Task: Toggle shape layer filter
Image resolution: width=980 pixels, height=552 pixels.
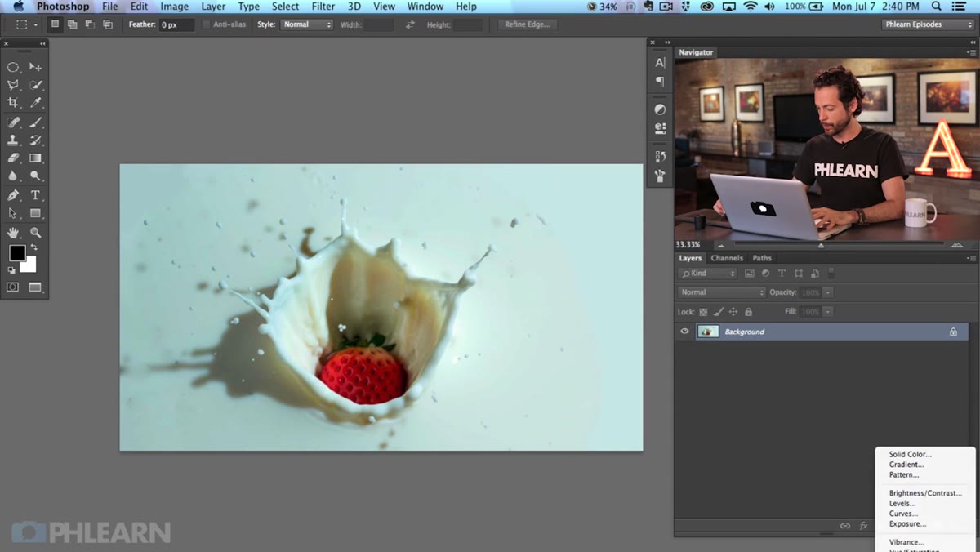Action: [798, 274]
